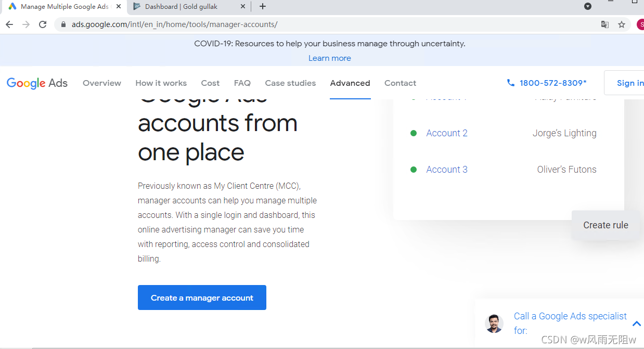Viewport: 644px width, 349px height.
Task: Open the FAQ menu item
Action: click(x=242, y=83)
